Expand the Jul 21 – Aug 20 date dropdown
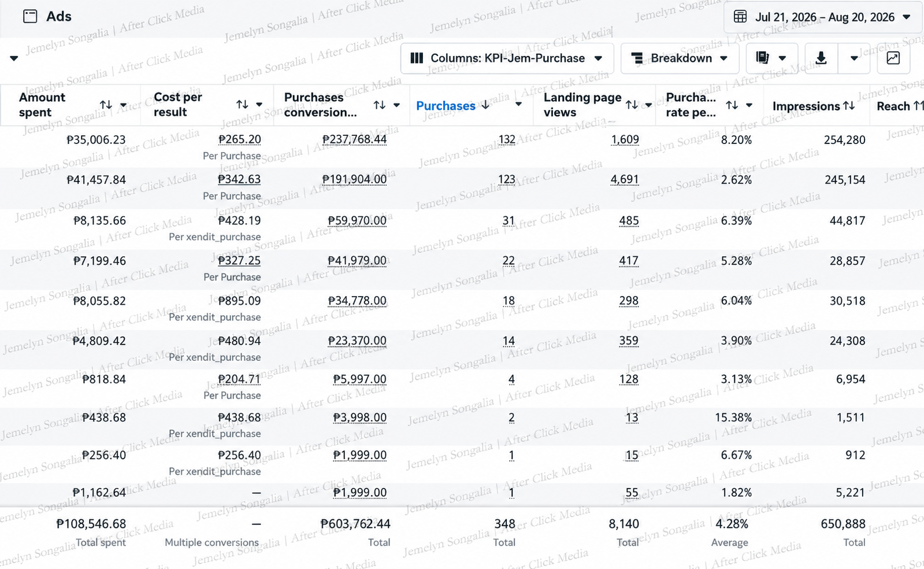 (907, 17)
